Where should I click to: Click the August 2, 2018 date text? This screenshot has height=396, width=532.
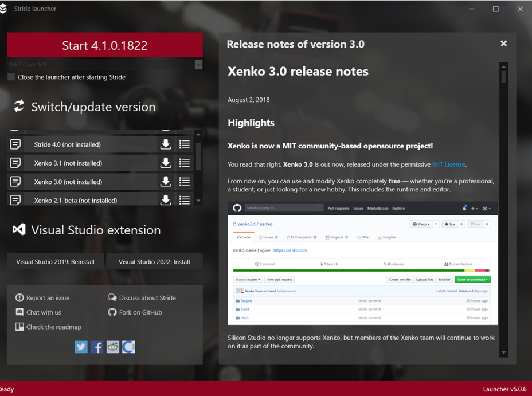pos(249,100)
